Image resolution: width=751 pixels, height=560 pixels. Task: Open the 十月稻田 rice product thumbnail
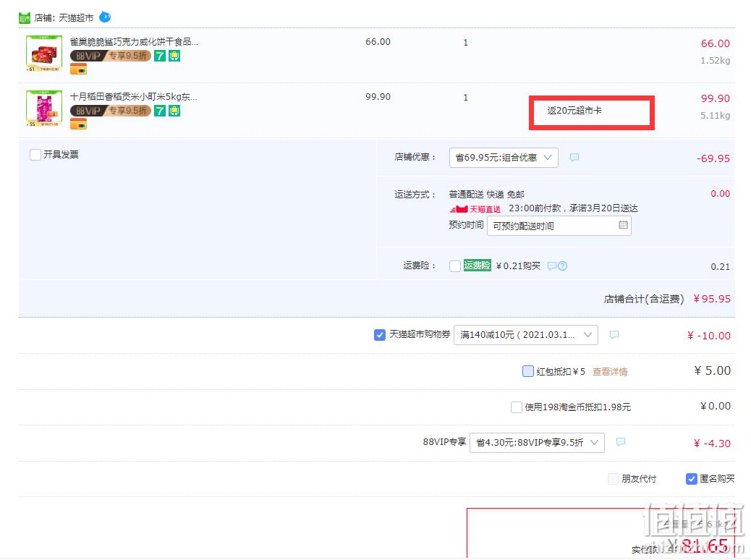(x=44, y=109)
